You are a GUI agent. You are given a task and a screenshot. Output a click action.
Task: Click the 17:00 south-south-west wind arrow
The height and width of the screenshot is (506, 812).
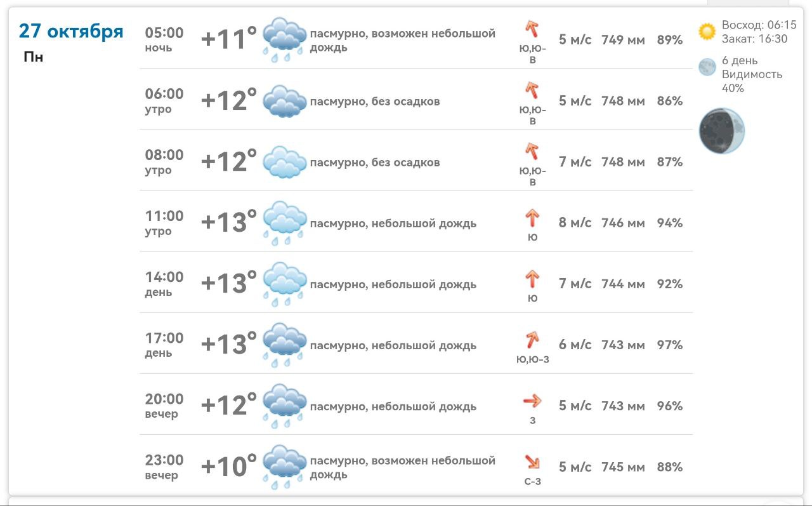pos(532,340)
